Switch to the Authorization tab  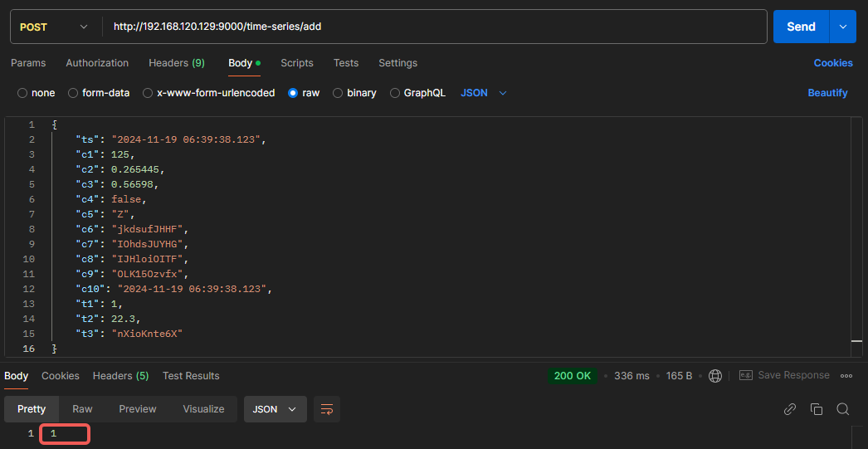pyautogui.click(x=97, y=63)
